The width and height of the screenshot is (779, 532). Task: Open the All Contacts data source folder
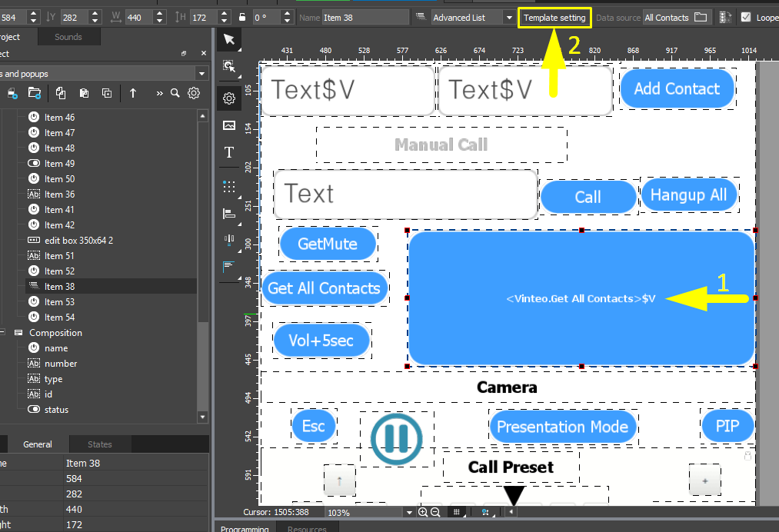[700, 17]
